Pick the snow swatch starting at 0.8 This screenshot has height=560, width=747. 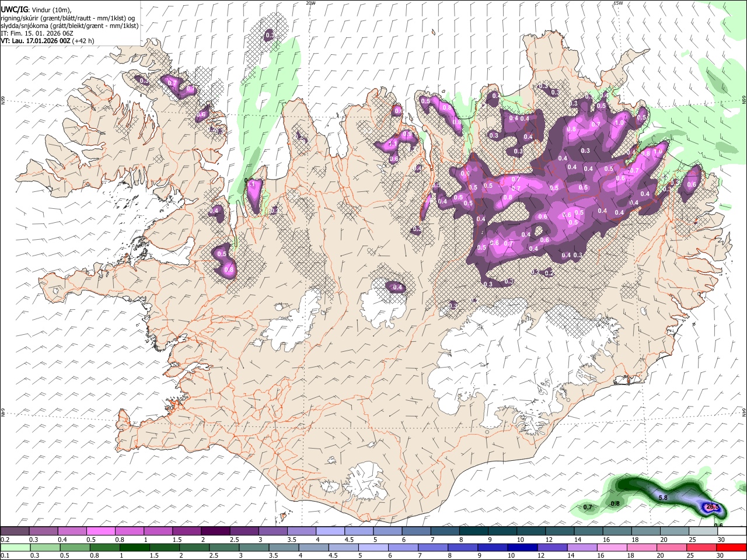[x=129, y=531]
